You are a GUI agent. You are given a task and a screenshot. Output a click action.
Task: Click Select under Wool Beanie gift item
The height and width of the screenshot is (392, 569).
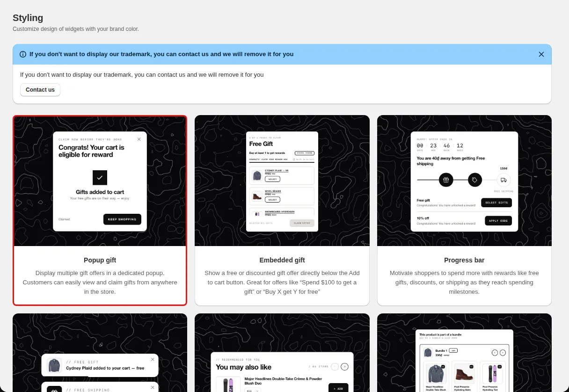(x=272, y=200)
